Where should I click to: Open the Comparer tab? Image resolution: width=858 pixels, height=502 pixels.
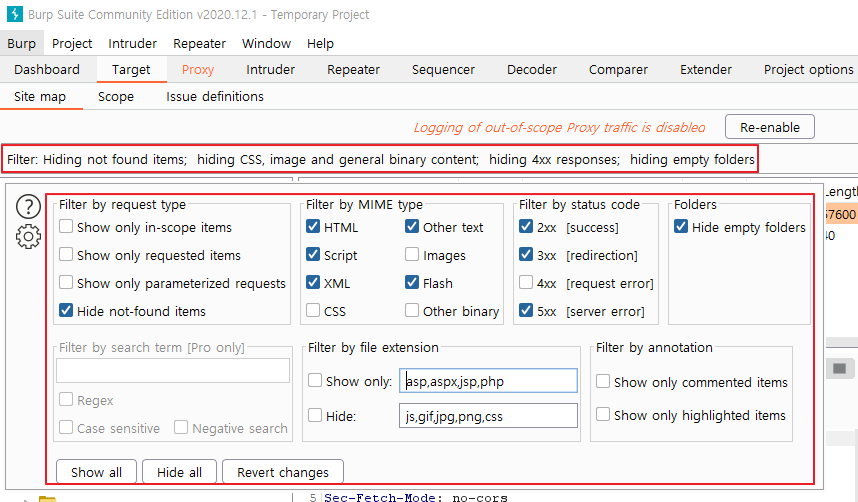click(x=618, y=70)
